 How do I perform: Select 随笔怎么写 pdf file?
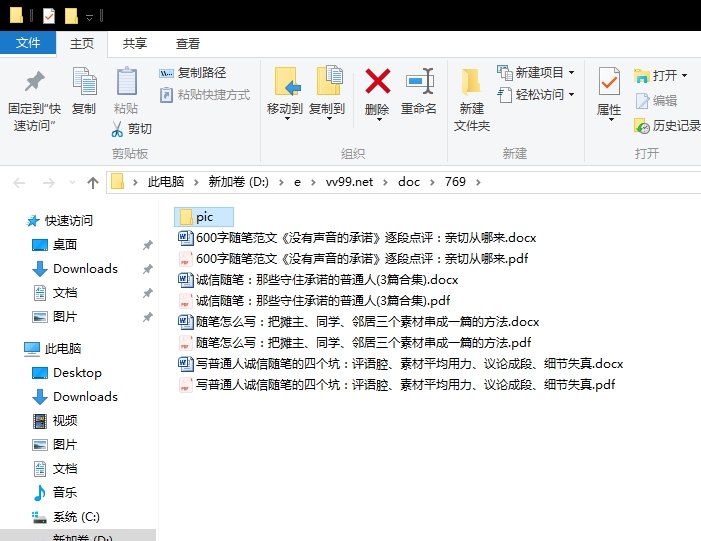[x=355, y=342]
